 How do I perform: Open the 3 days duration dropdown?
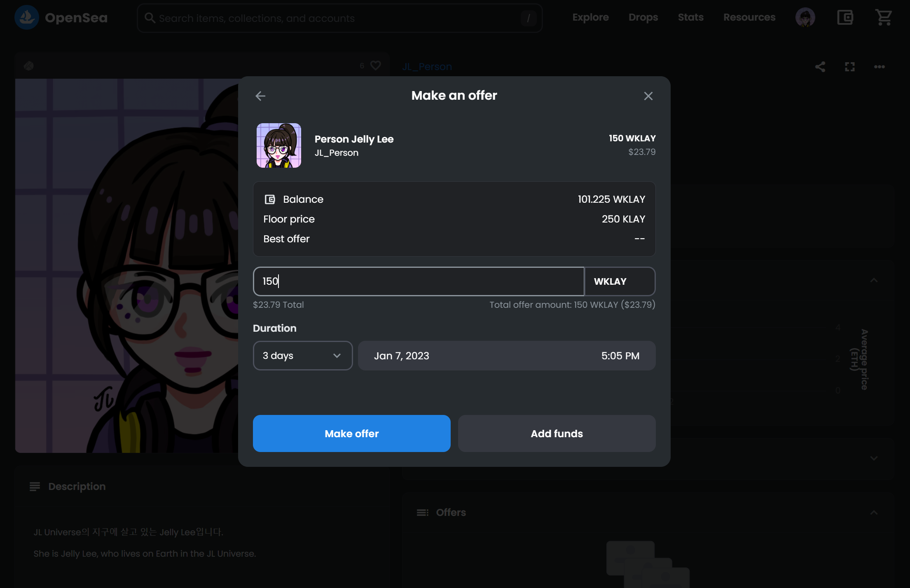click(x=302, y=356)
